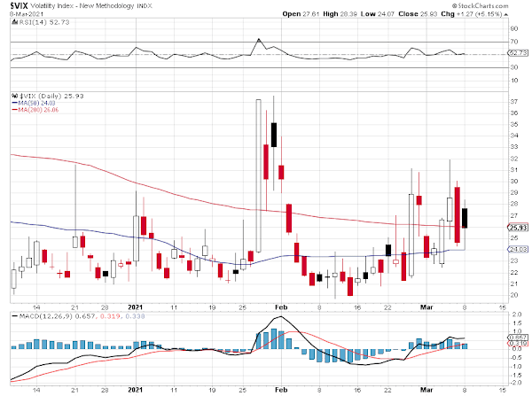Click the 37 label on the price axis
The height and width of the screenshot is (396, 532).
click(x=514, y=101)
